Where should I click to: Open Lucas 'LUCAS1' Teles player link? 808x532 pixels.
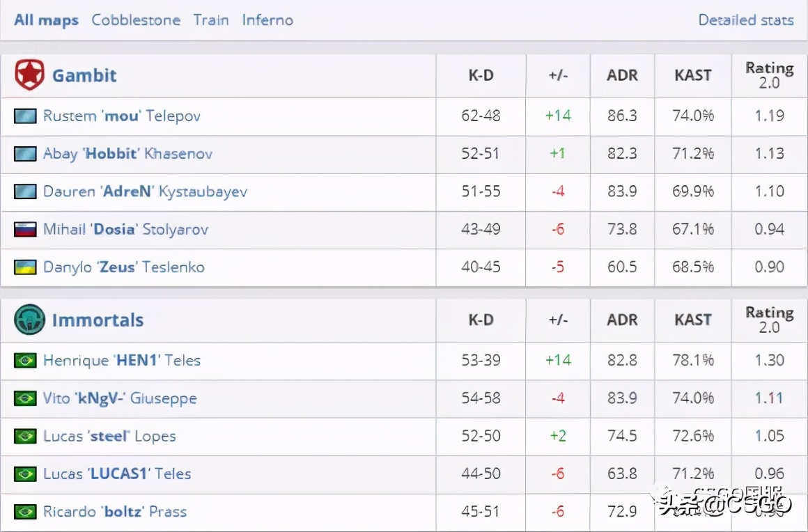click(117, 474)
